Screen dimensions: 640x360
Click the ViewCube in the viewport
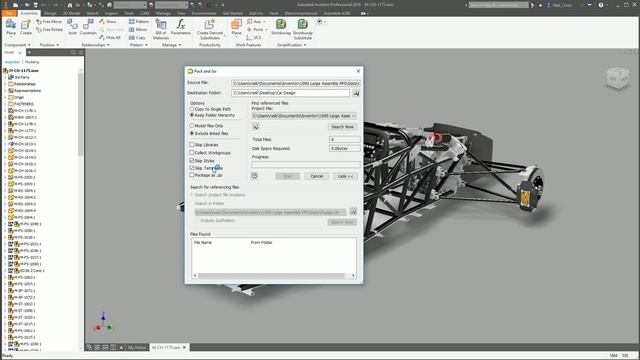tap(617, 78)
